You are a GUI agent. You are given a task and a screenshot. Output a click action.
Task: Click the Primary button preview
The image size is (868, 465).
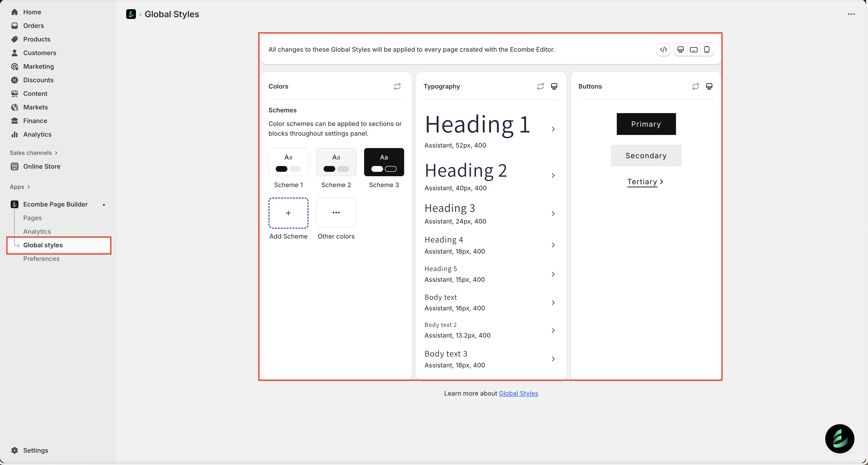tap(646, 124)
